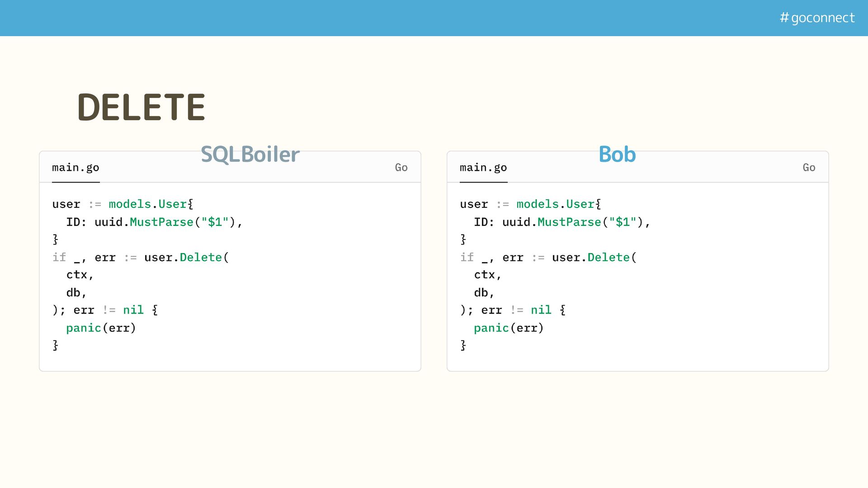This screenshot has width=868, height=488.
Task: Click models.User in the SQLBoiler code
Action: pos(148,204)
